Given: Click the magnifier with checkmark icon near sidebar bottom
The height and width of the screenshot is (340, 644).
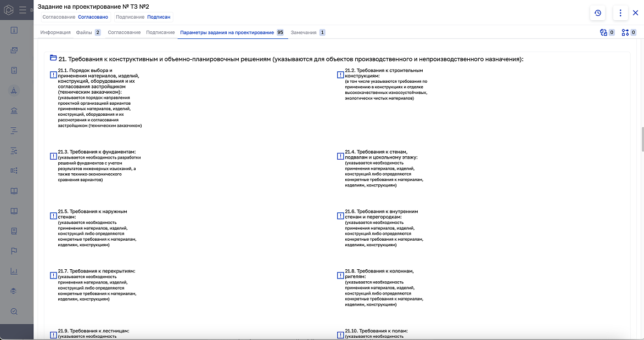Looking at the screenshot, I should pyautogui.click(x=14, y=311).
